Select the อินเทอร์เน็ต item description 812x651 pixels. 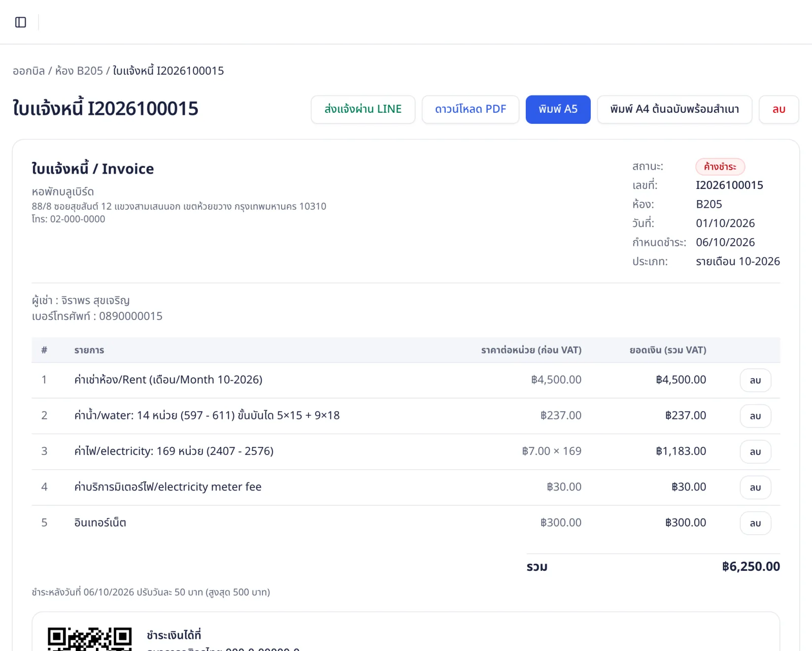pos(100,523)
